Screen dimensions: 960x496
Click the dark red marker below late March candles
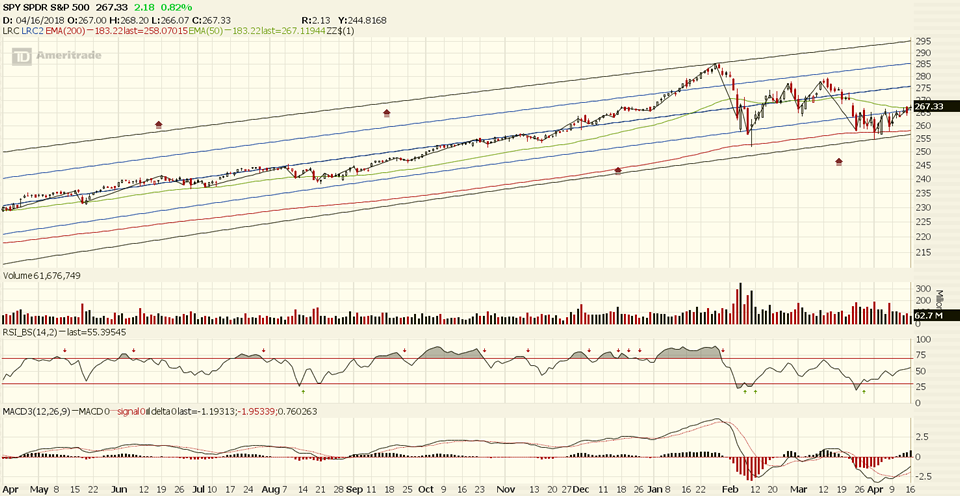(x=839, y=162)
